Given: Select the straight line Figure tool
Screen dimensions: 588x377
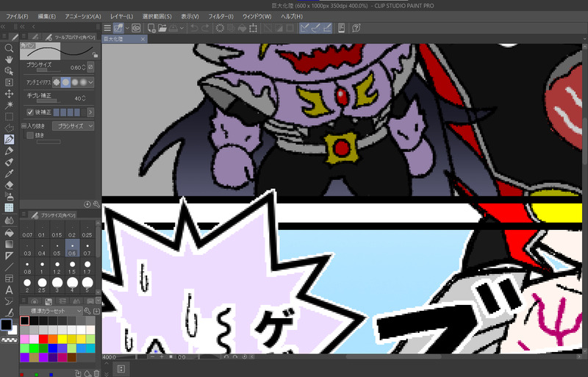Looking at the screenshot, I should coord(9,267).
